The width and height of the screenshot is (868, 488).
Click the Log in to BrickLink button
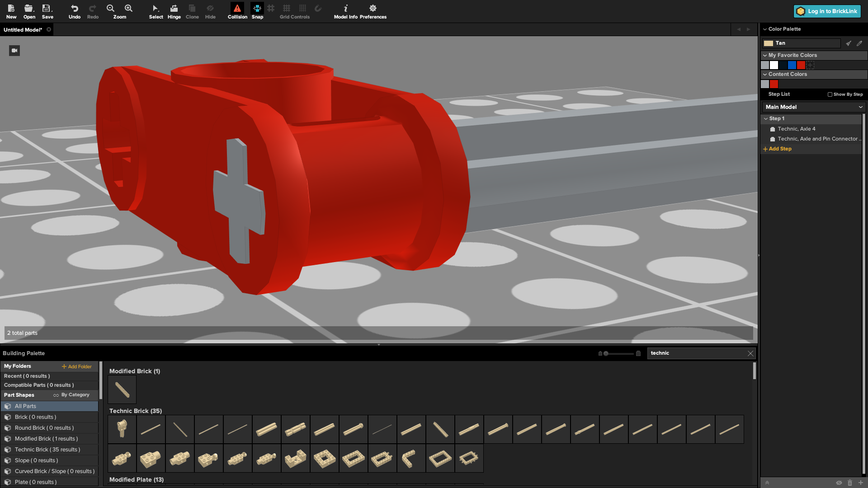[827, 11]
